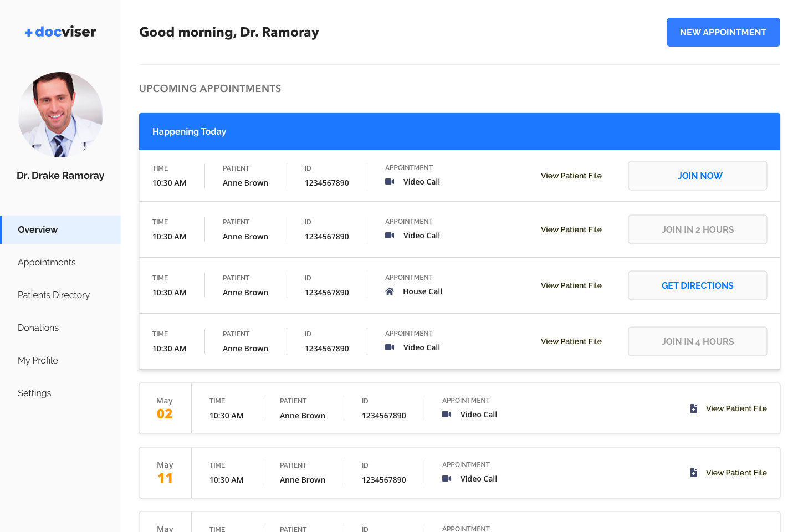Click video camera icon in May 02 appointment
The image size is (798, 532).
[x=447, y=415]
